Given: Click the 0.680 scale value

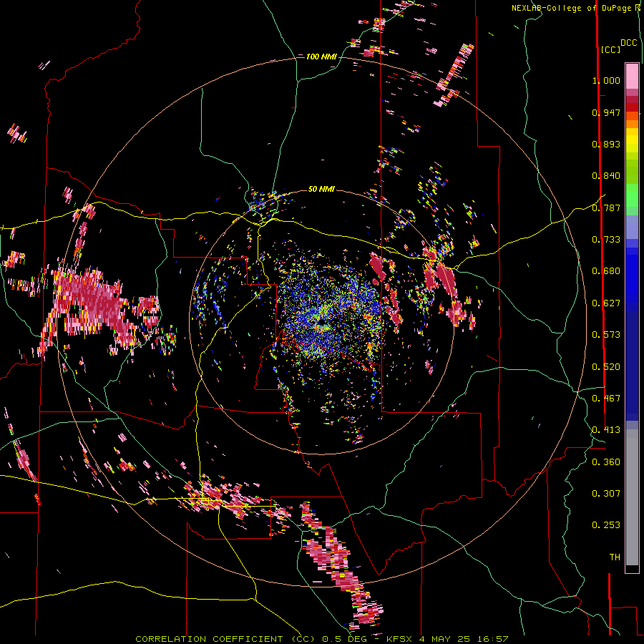Looking at the screenshot, I should pyautogui.click(x=606, y=271).
